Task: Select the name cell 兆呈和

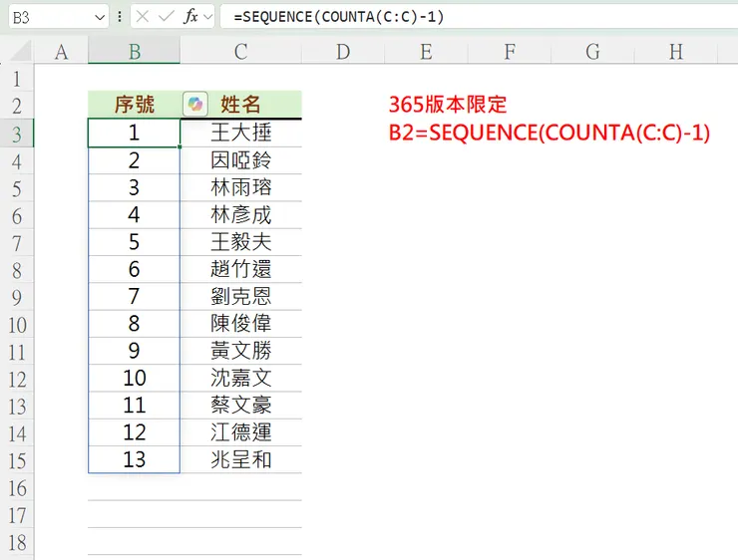Action: click(x=240, y=459)
